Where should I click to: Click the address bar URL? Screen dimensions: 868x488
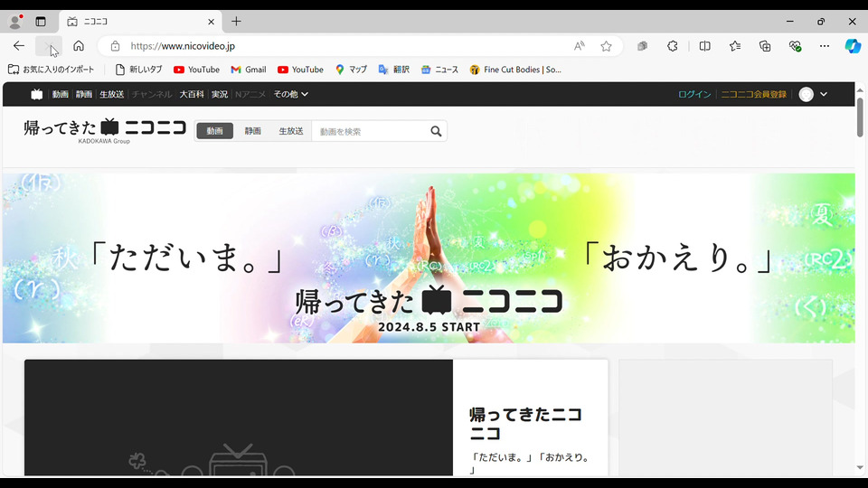pyautogui.click(x=183, y=46)
